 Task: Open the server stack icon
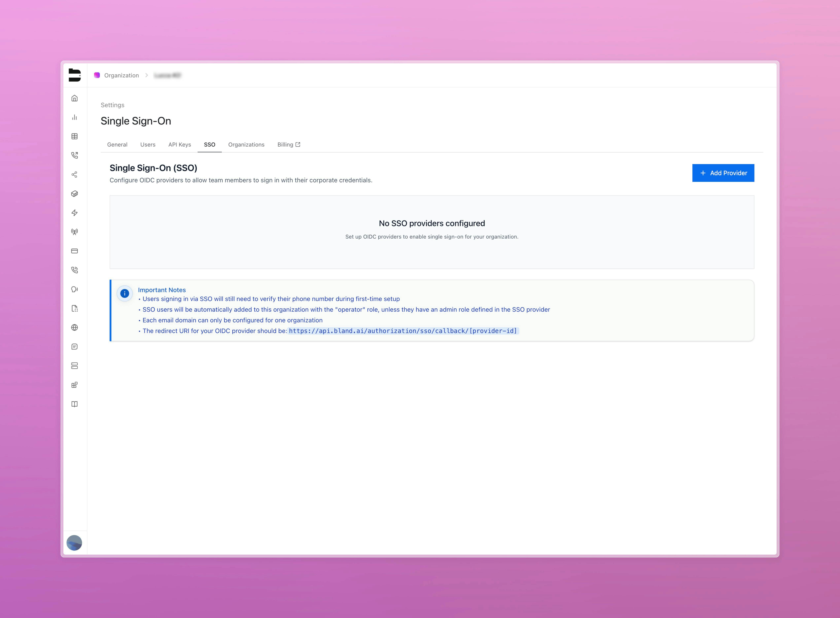tap(74, 366)
